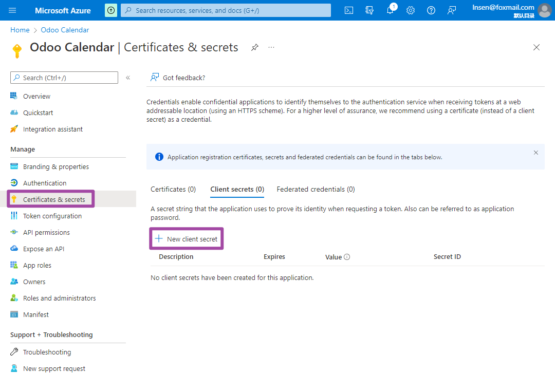This screenshot has width=555, height=392.
Task: Click the Home breadcrumb link
Action: pyautogui.click(x=20, y=30)
